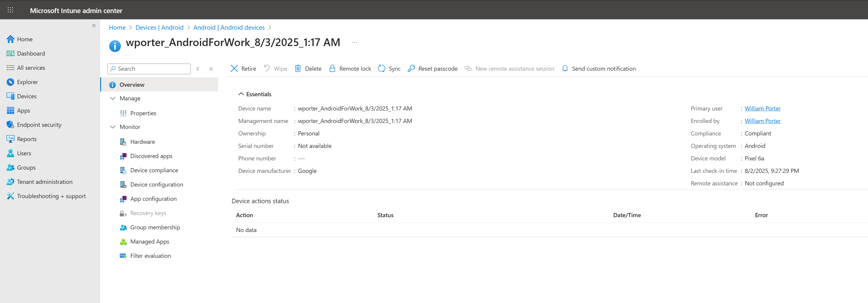Click the Home breadcrumb link
Image resolution: width=868 pixels, height=303 pixels.
point(117,27)
